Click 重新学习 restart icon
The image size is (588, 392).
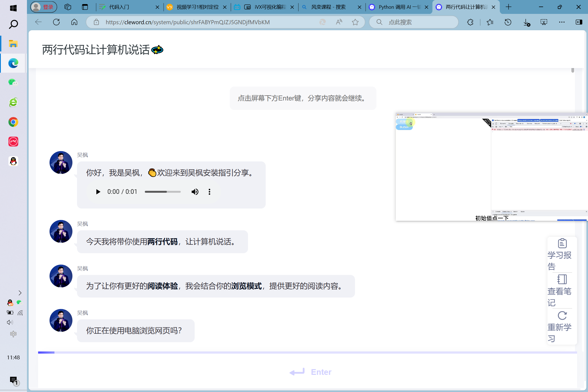tap(562, 316)
